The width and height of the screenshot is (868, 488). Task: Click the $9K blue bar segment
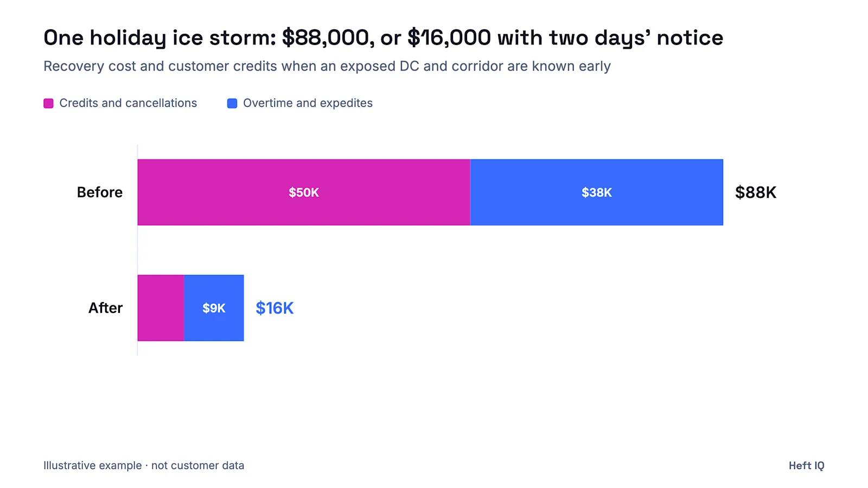coord(214,308)
